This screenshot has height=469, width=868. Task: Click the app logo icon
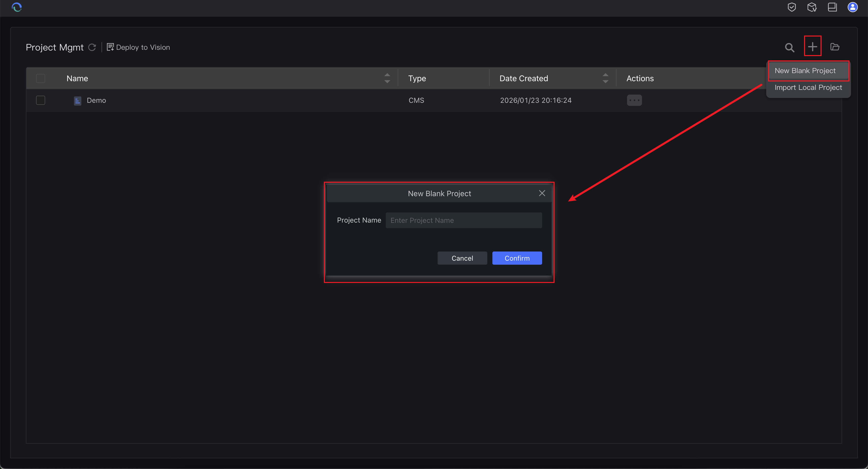[16, 7]
